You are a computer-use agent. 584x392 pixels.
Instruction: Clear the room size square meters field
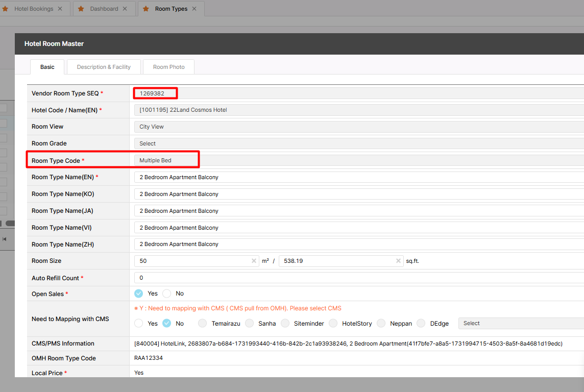254,261
